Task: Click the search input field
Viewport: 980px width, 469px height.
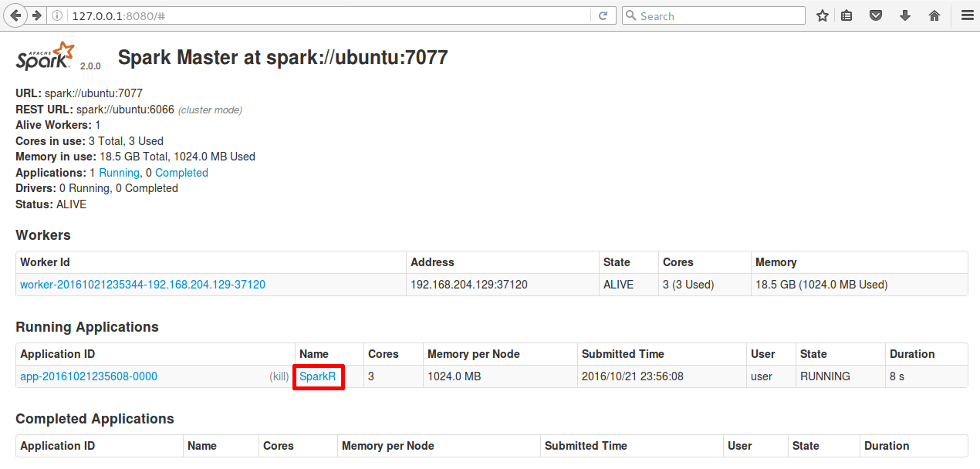Action: pos(713,15)
